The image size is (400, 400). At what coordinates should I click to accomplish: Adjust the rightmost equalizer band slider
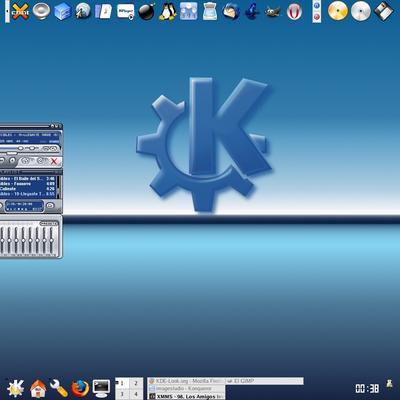(x=51, y=241)
